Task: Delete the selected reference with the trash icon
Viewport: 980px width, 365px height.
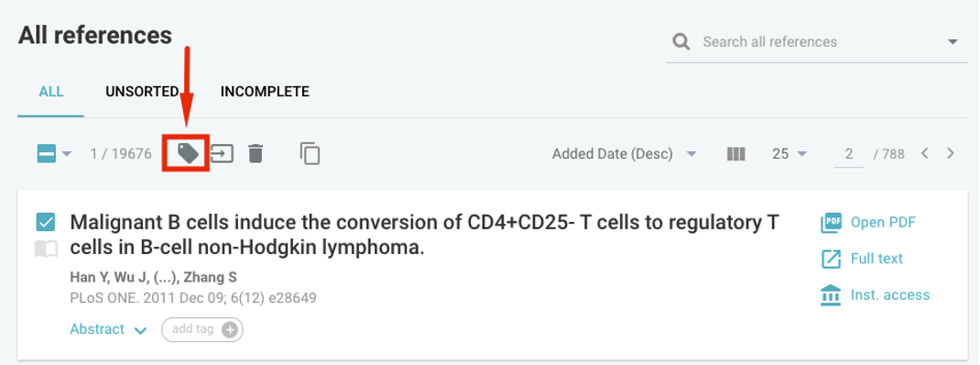Action: [255, 153]
